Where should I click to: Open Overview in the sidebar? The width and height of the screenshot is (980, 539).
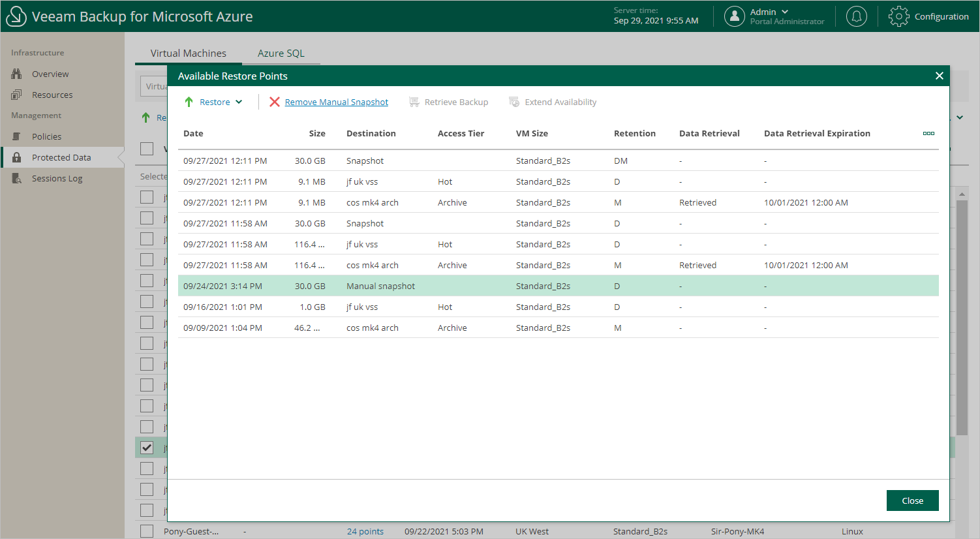coord(50,74)
